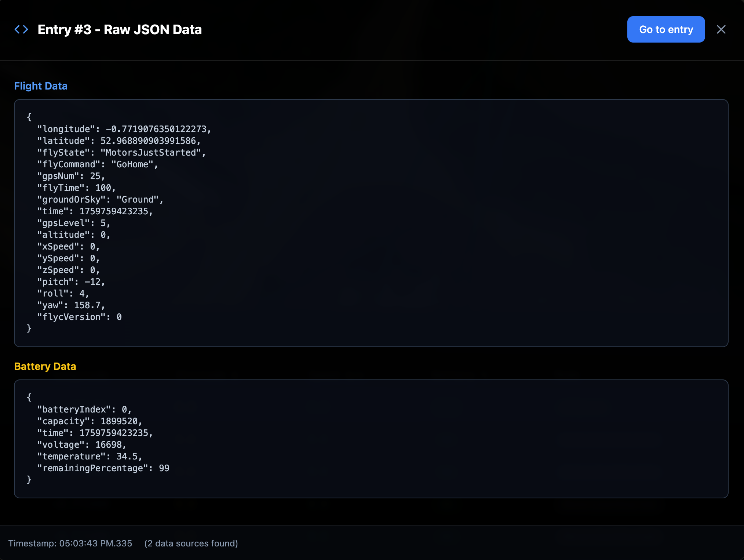Viewport: 744px width, 560px height.
Task: Click the "latitude": 52.968890903991586 line
Action: coord(118,141)
